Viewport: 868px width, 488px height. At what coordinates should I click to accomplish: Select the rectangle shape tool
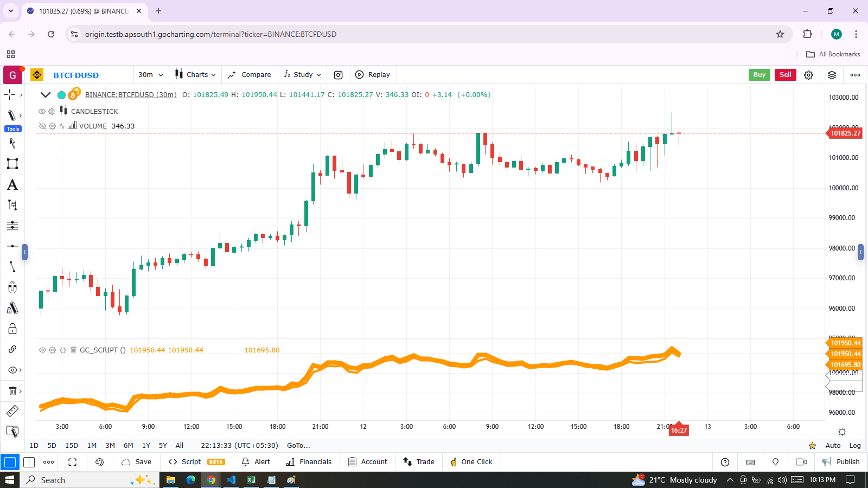click(12, 164)
